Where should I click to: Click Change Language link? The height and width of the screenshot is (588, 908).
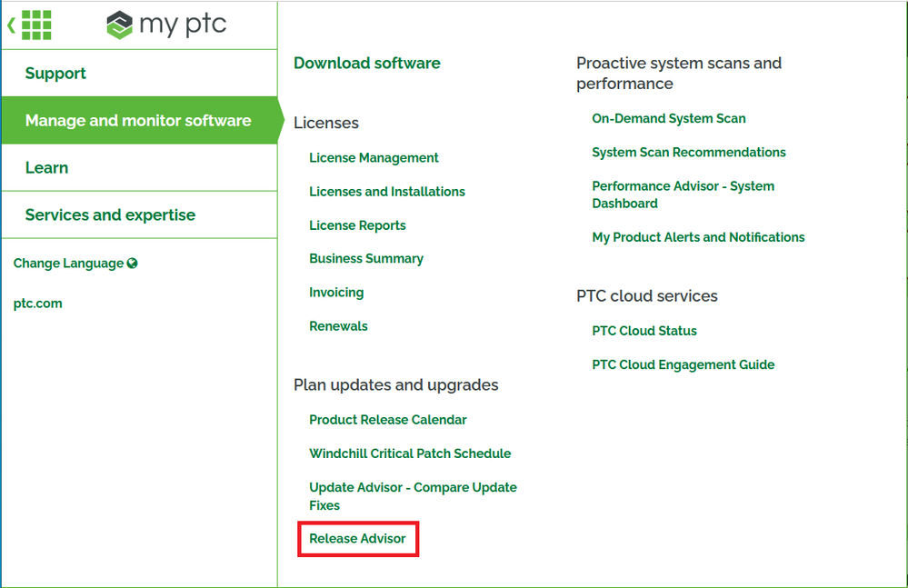(68, 264)
